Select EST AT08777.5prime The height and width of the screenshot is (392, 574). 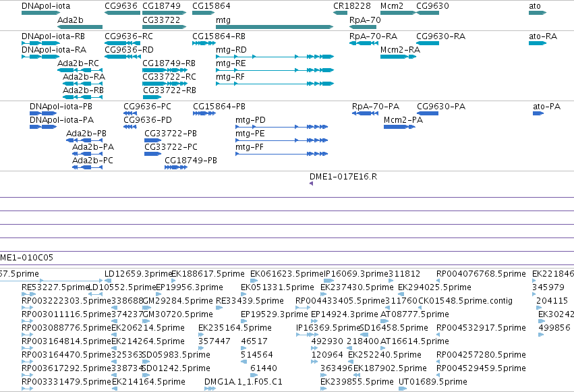pos(384,321)
